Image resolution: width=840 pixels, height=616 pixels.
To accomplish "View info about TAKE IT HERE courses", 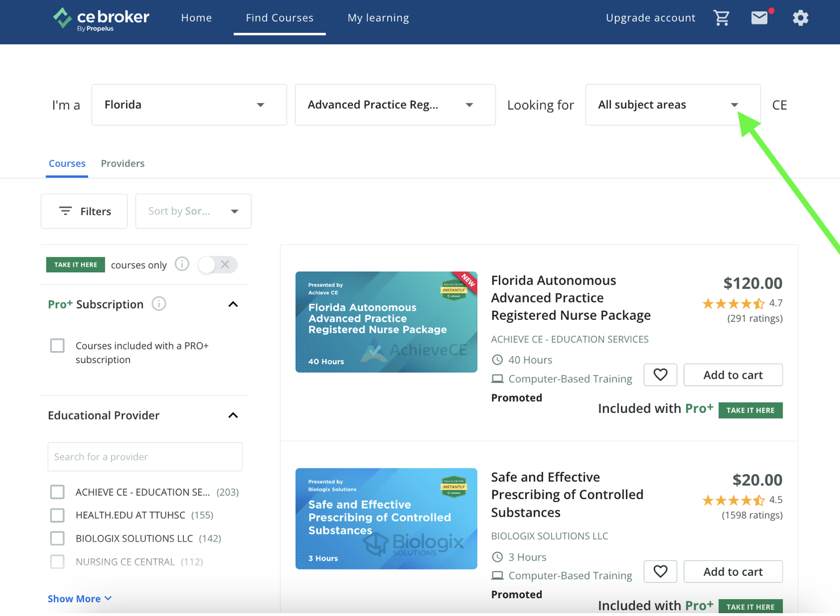I will point(182,264).
